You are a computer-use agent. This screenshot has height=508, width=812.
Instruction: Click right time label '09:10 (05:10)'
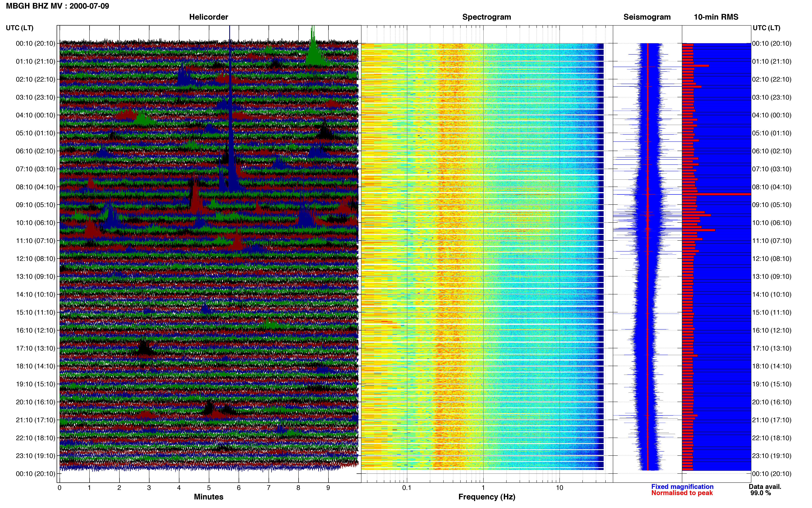[x=772, y=205]
